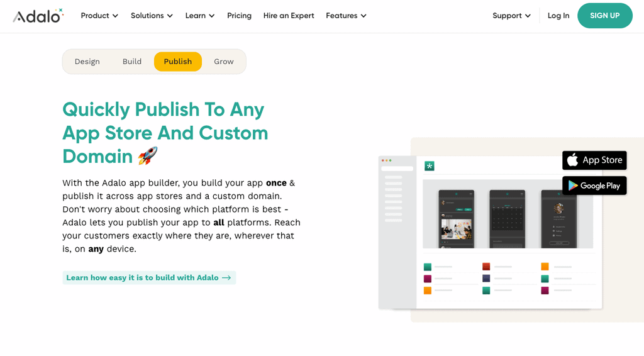Expand the Features dropdown menu
The image size is (644, 356).
[x=346, y=16]
